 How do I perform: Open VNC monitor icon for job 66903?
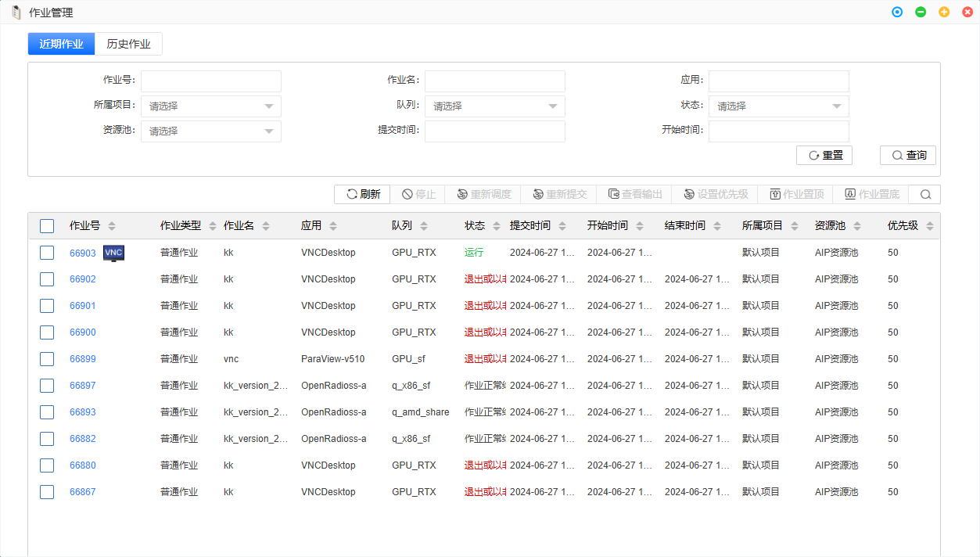pos(113,253)
